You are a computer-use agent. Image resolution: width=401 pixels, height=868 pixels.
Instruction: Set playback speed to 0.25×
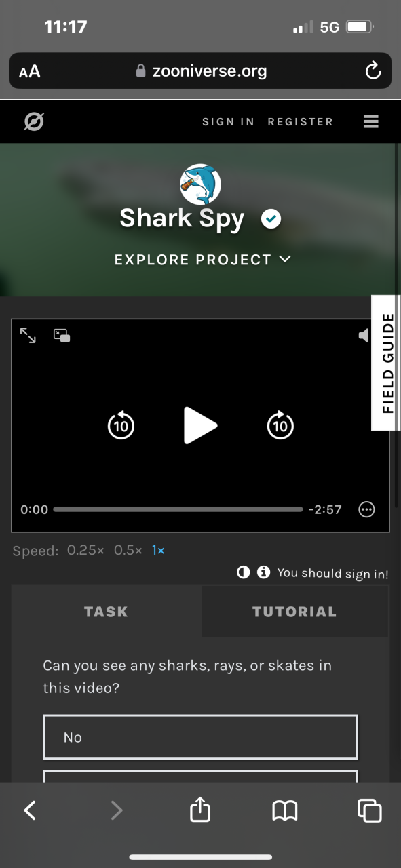[x=85, y=551]
